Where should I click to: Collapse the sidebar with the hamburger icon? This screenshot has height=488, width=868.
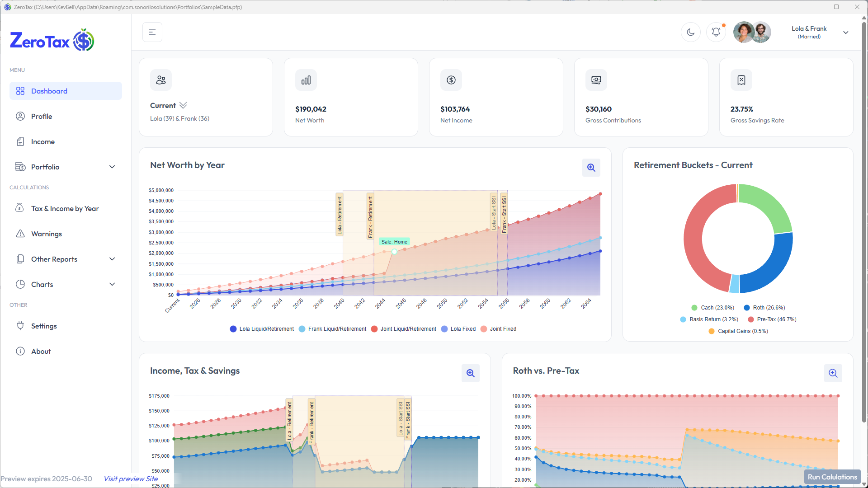coord(152,32)
